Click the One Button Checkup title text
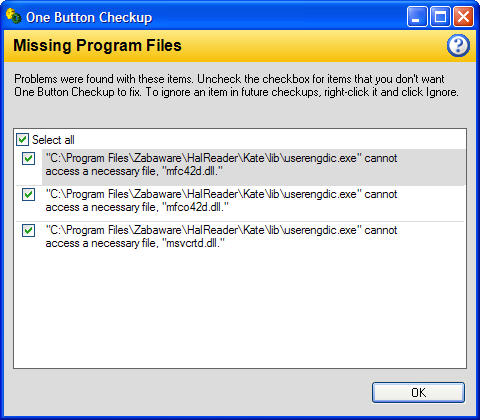The height and width of the screenshot is (420, 480). pyautogui.click(x=89, y=17)
